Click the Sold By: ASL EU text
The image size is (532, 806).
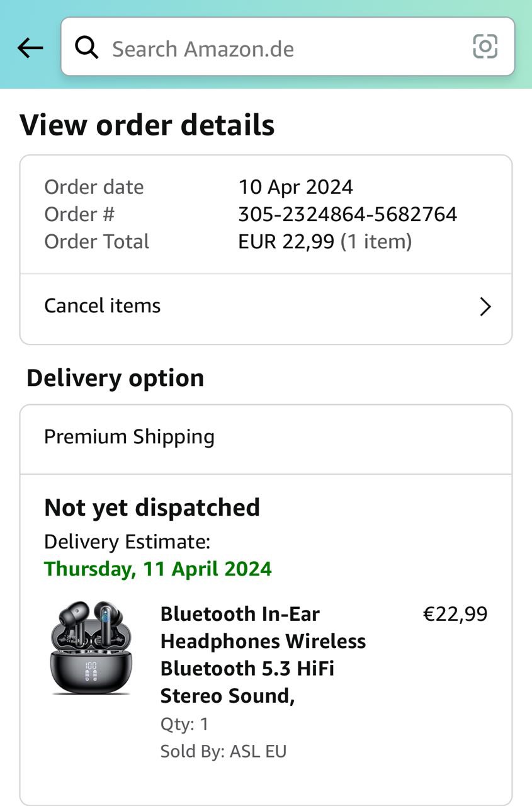point(224,751)
